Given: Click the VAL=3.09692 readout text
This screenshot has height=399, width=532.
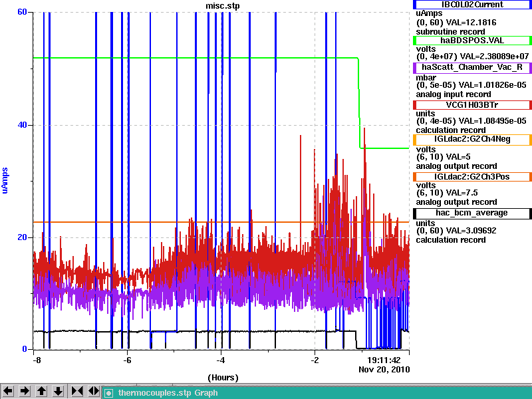Looking at the screenshot, I should pos(471,231).
